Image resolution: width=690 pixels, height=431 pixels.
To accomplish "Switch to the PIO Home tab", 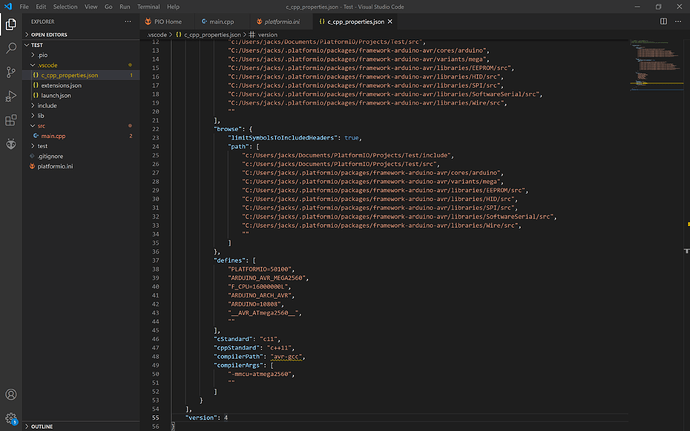I will [x=168, y=22].
